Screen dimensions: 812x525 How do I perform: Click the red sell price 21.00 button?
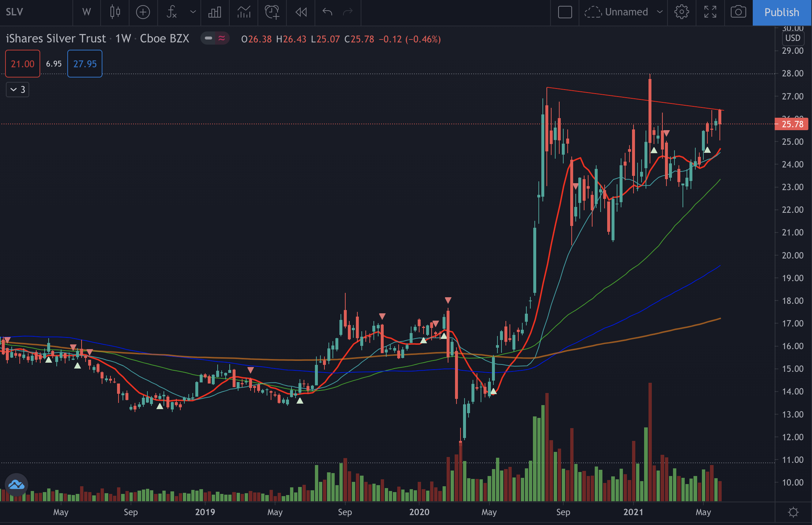point(23,64)
